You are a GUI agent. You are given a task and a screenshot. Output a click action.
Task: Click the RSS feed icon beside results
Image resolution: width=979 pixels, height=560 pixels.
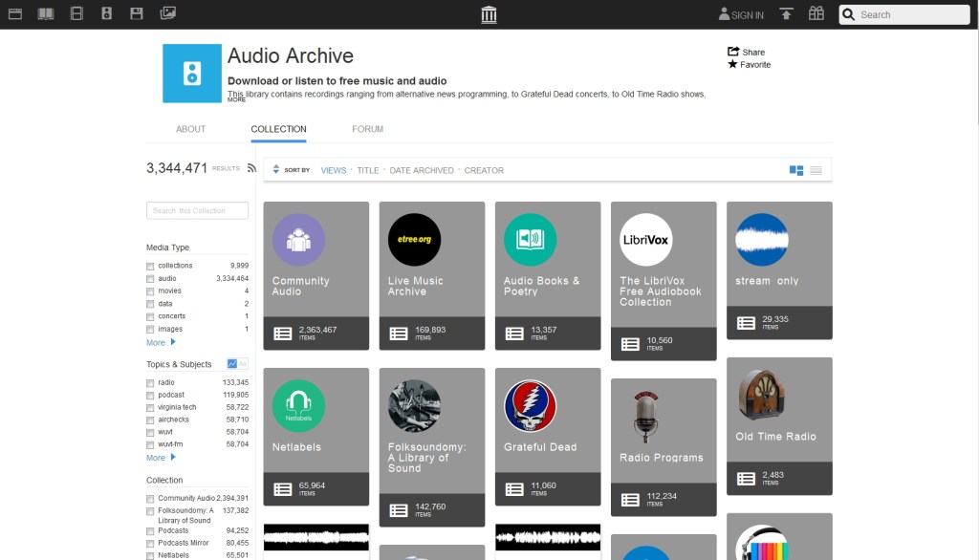tap(252, 168)
